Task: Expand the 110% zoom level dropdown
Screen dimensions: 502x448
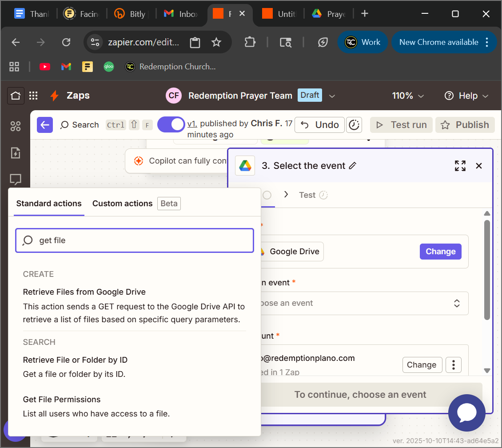Action: point(408,96)
